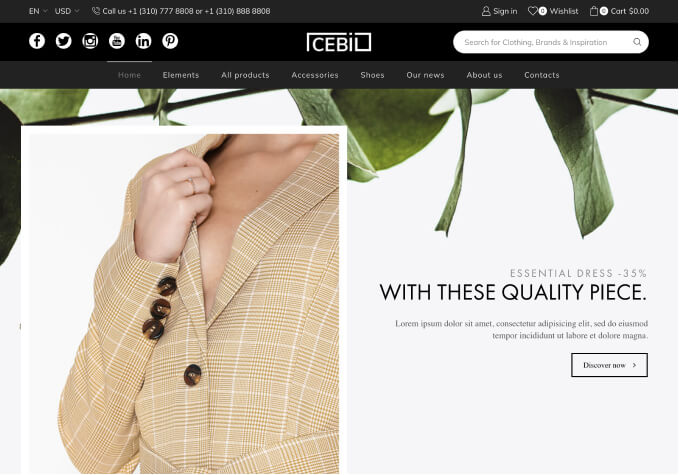Open the Facebook social icon

coord(37,41)
